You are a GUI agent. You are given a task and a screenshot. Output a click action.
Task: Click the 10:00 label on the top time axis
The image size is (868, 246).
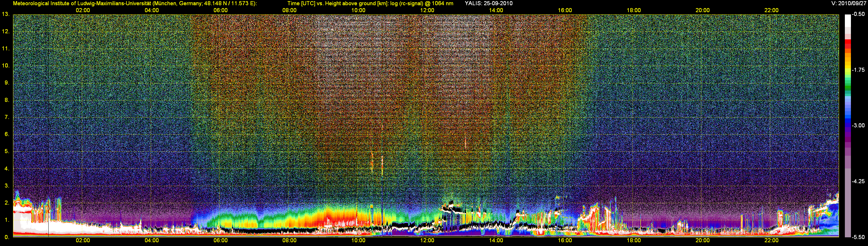358,10
